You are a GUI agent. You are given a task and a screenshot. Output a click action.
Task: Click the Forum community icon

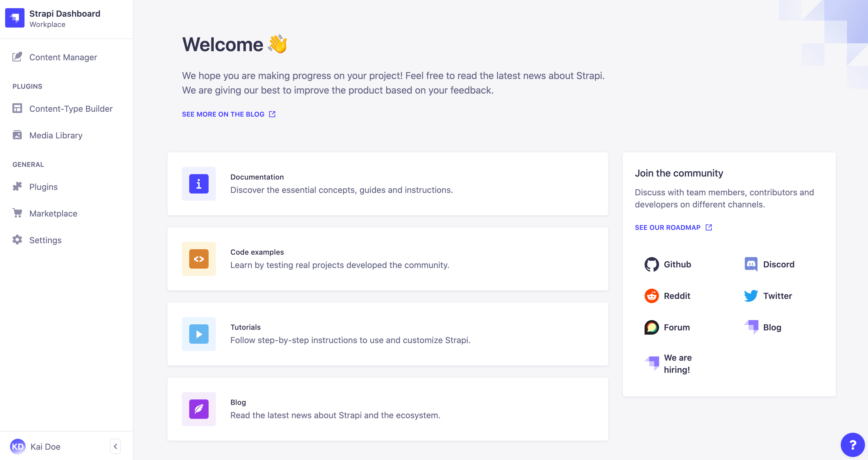652,327
